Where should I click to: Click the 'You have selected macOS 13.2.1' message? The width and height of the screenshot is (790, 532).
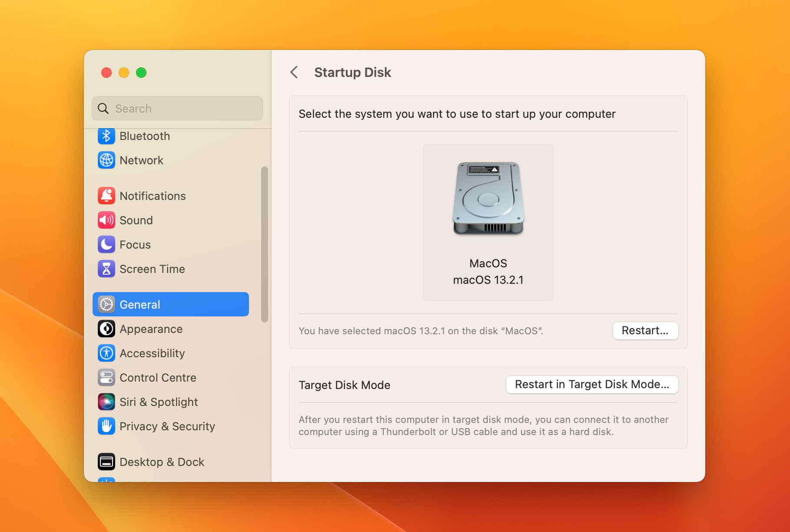(421, 331)
